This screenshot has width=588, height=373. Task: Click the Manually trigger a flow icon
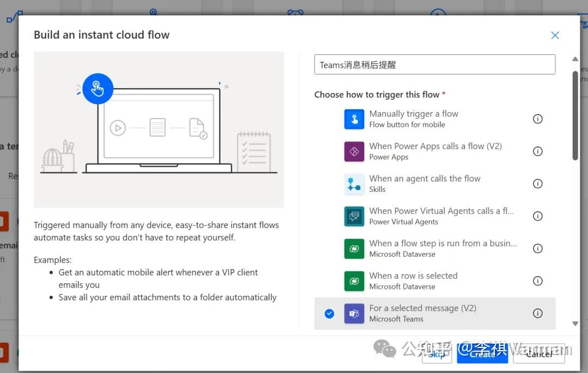pyautogui.click(x=354, y=119)
